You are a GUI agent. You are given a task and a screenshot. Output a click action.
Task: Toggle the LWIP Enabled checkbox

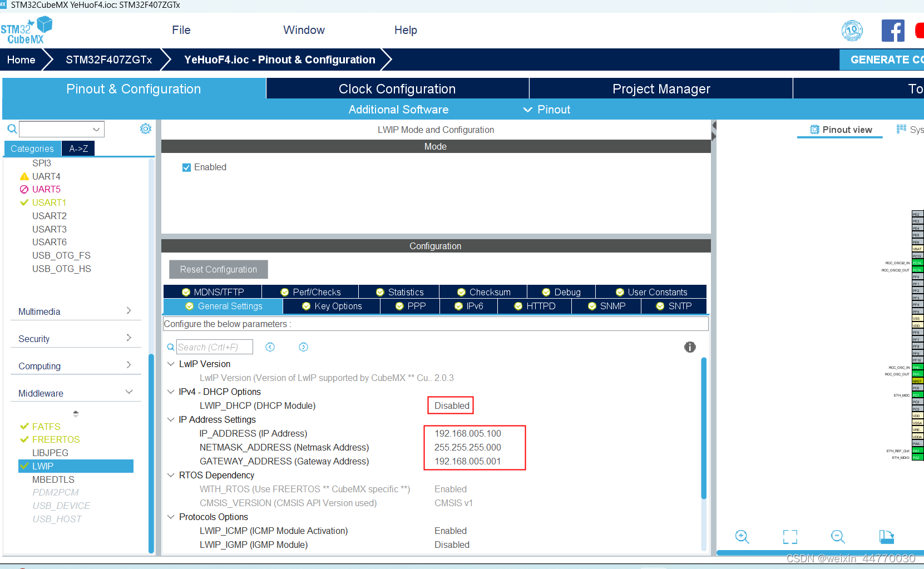187,167
